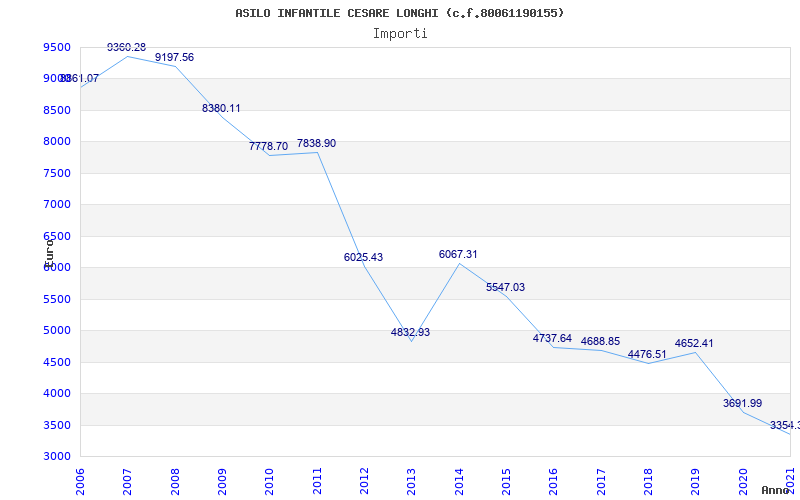800x500 pixels.
Task: Click y-axis value 5500
Action: tap(57, 299)
